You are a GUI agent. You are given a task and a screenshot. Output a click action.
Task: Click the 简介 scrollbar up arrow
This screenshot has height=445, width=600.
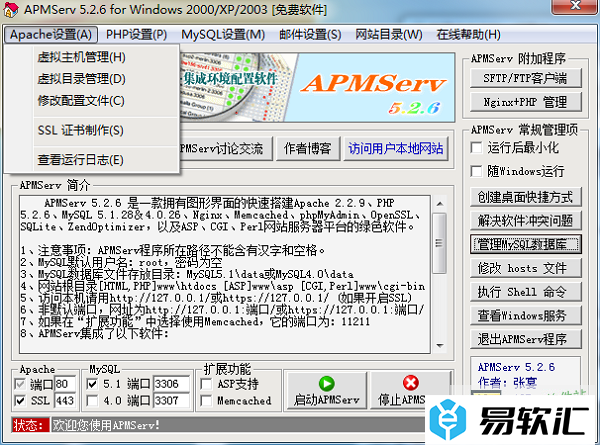pyautogui.click(x=440, y=204)
